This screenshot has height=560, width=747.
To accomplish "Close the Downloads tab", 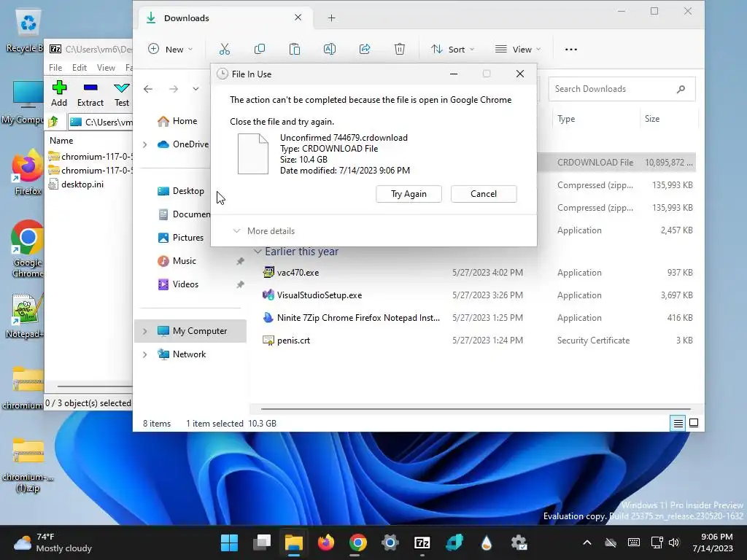I will click(298, 17).
